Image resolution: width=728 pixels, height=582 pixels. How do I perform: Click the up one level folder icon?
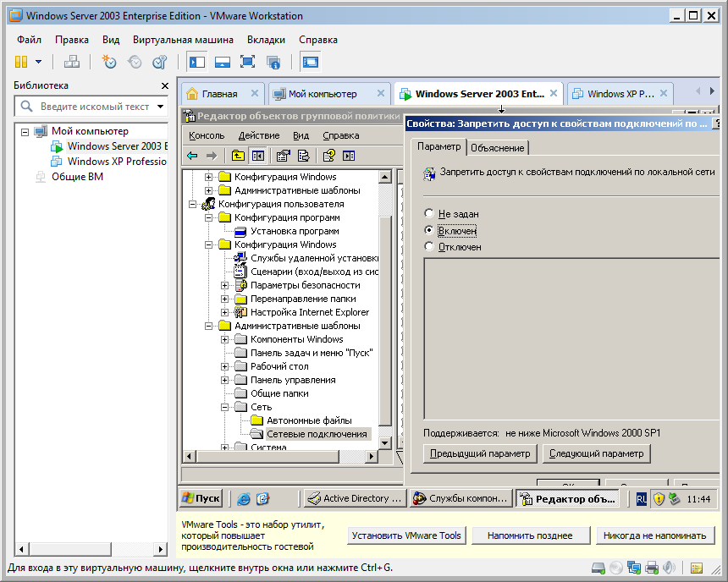[238, 156]
